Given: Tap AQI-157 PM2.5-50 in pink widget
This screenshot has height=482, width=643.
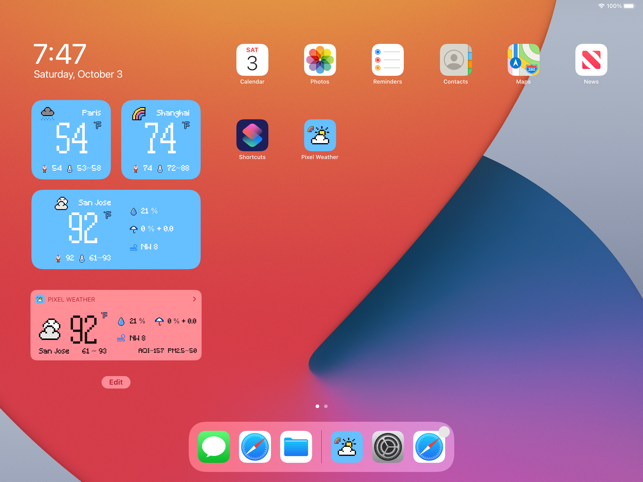Looking at the screenshot, I should [x=167, y=351].
